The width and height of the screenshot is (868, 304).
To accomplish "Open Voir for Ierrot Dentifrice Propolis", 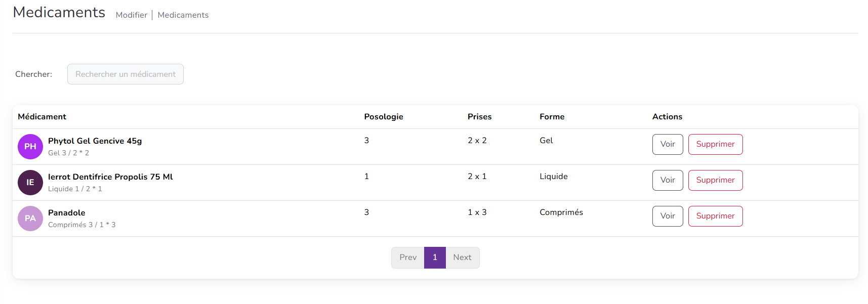I will pyautogui.click(x=668, y=180).
